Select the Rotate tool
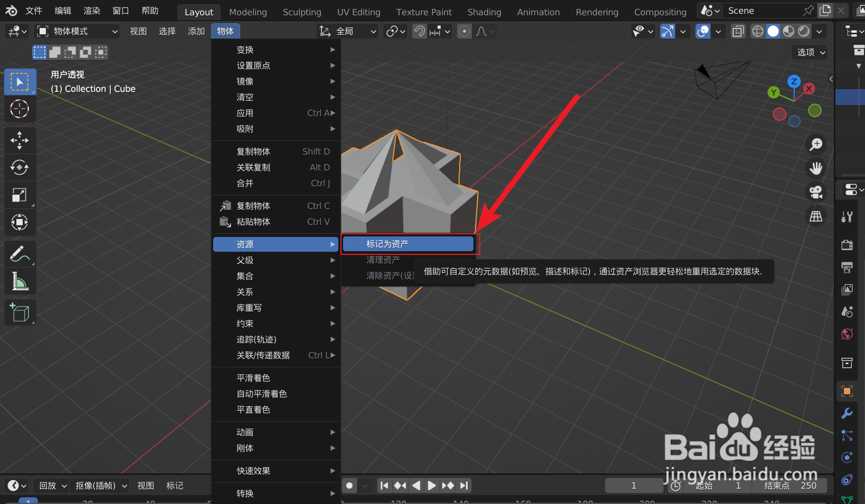Viewport: 865px width, 504px height. tap(20, 167)
